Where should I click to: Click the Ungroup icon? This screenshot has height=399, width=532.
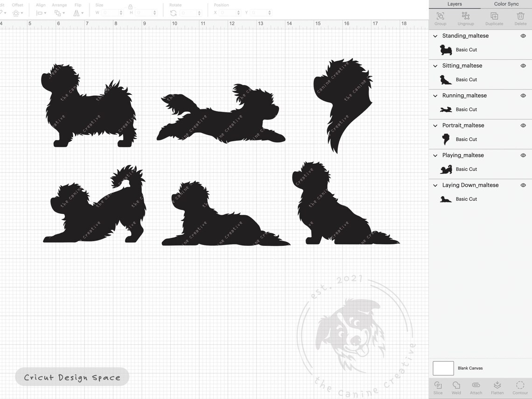coord(465,18)
